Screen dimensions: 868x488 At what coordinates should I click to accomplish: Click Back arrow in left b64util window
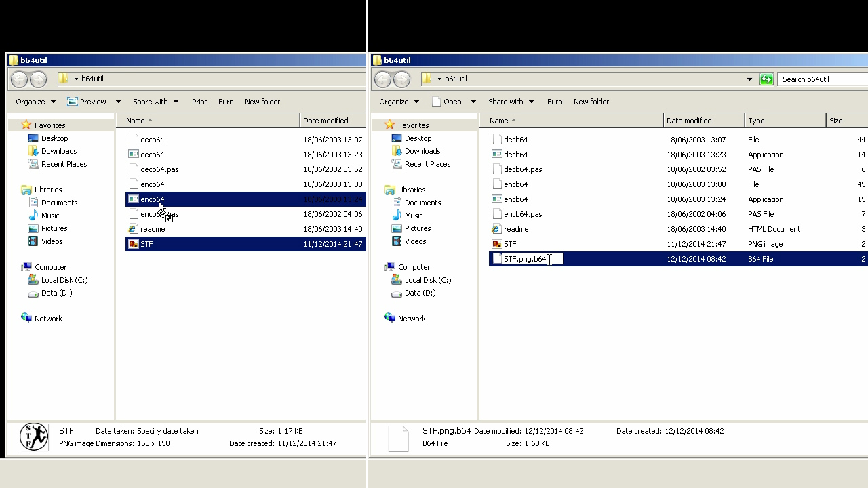click(x=19, y=79)
